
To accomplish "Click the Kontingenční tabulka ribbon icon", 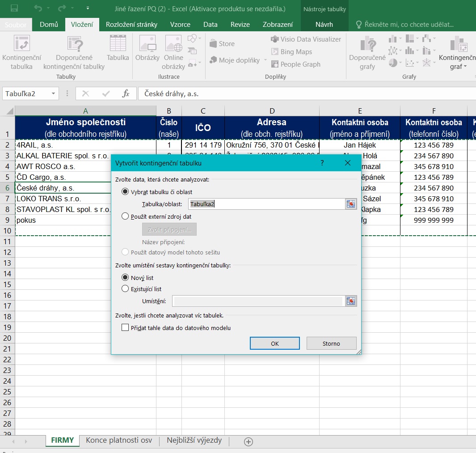I will tap(21, 53).
